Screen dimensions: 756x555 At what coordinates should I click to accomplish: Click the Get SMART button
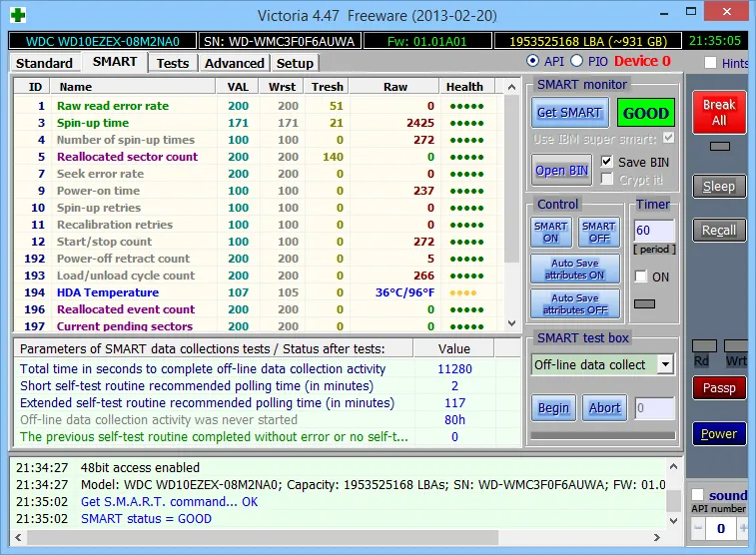tap(569, 112)
